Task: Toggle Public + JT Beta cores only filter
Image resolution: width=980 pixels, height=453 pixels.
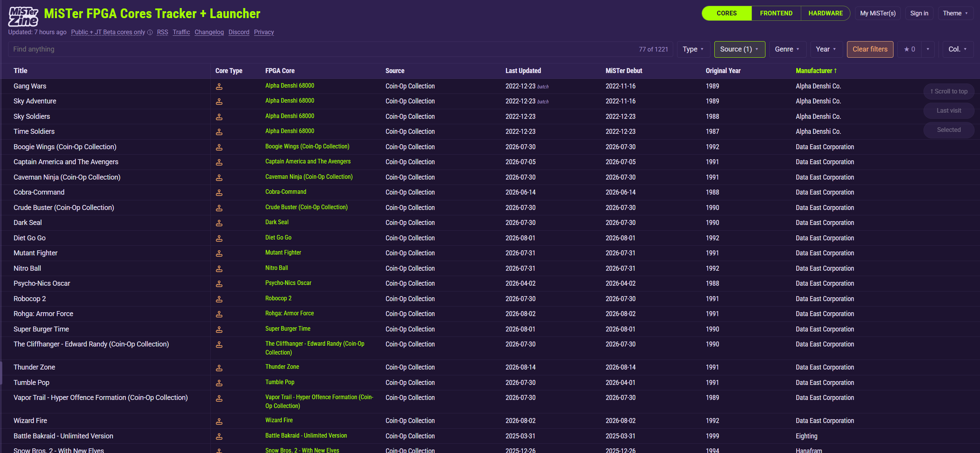Action: tap(108, 32)
